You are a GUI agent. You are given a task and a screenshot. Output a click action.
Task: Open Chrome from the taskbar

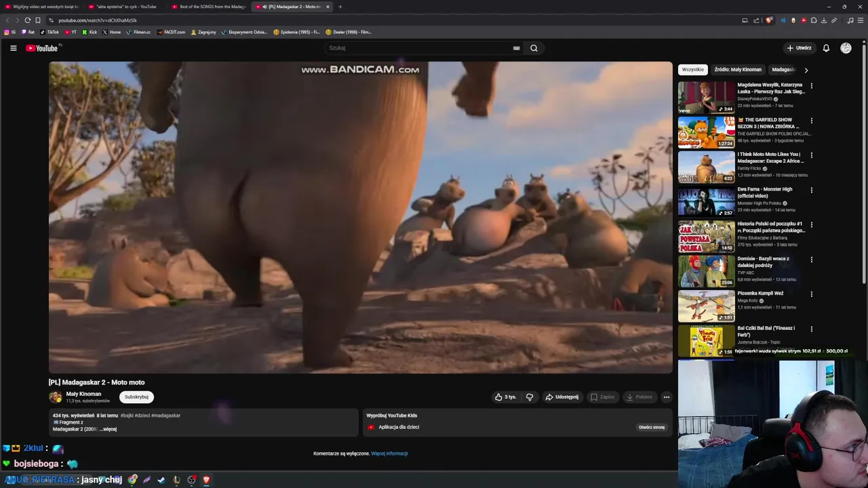[132, 480]
